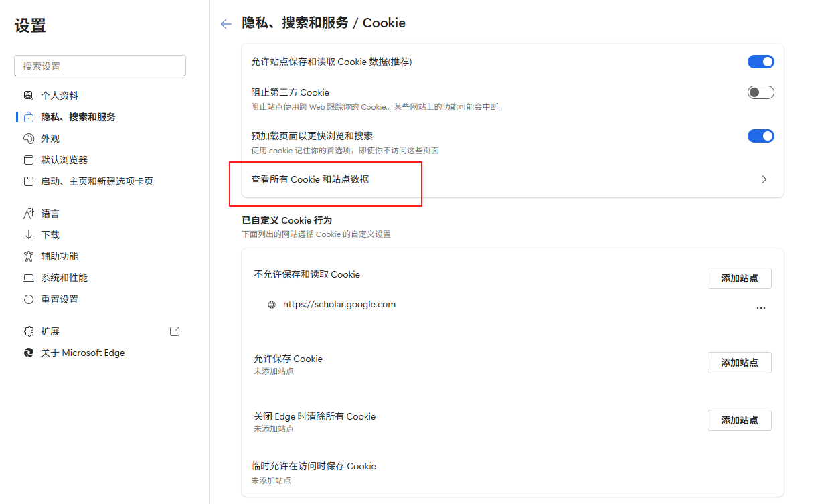Click the chevron on cookie data row
Viewport: 828px width, 504px height.
point(764,179)
